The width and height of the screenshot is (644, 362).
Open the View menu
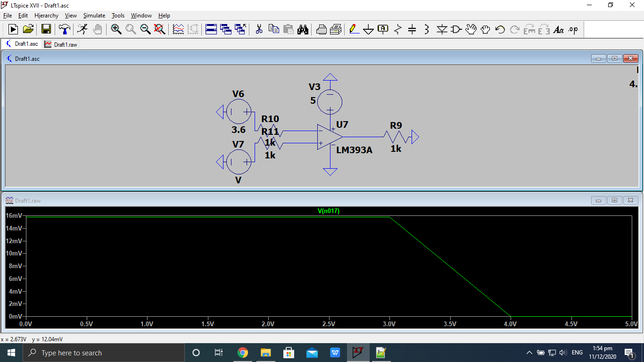71,16
